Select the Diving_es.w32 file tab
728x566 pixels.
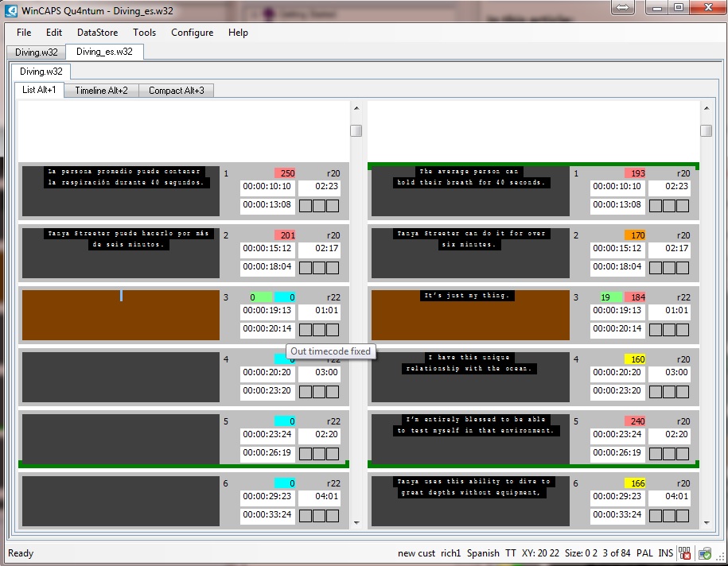[104, 52]
